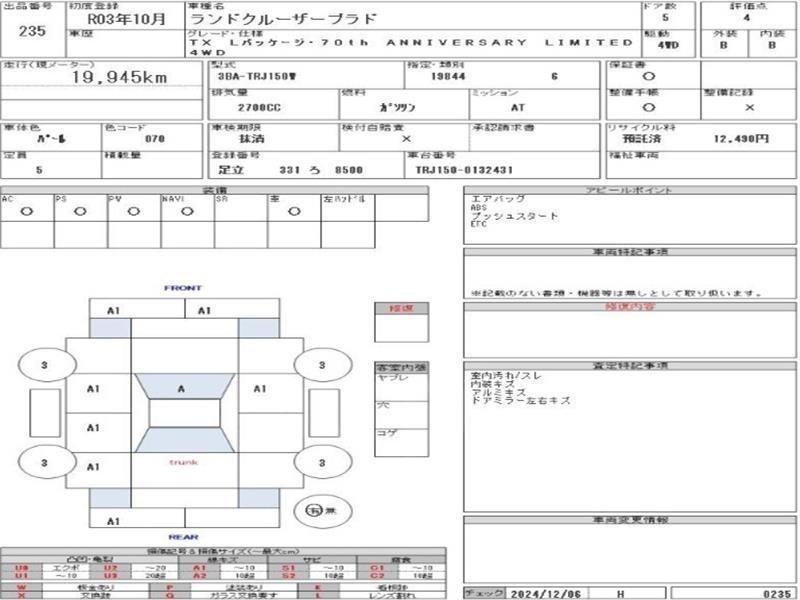This screenshot has height=600, width=800.
Task: Click the circle mark under 整備手帳
Action: point(648,108)
